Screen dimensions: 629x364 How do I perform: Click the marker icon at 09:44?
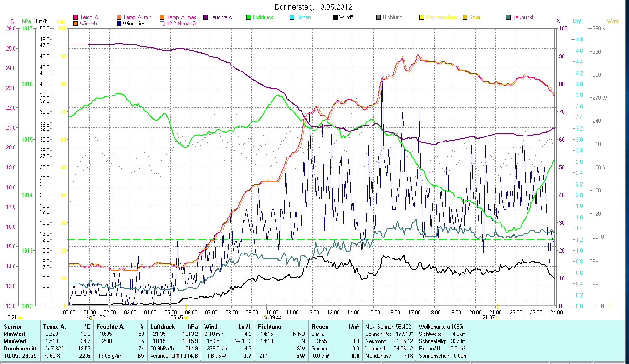(x=266, y=318)
